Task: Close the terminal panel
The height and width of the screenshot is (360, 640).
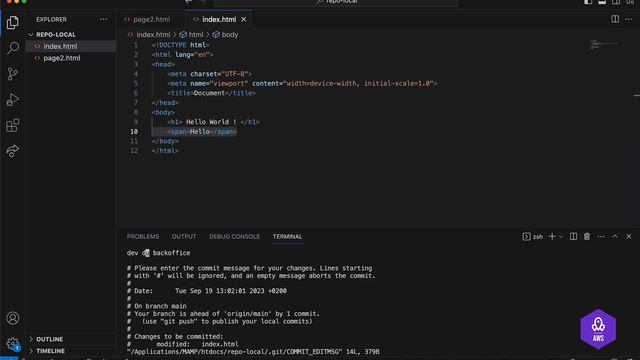Action: (629, 236)
